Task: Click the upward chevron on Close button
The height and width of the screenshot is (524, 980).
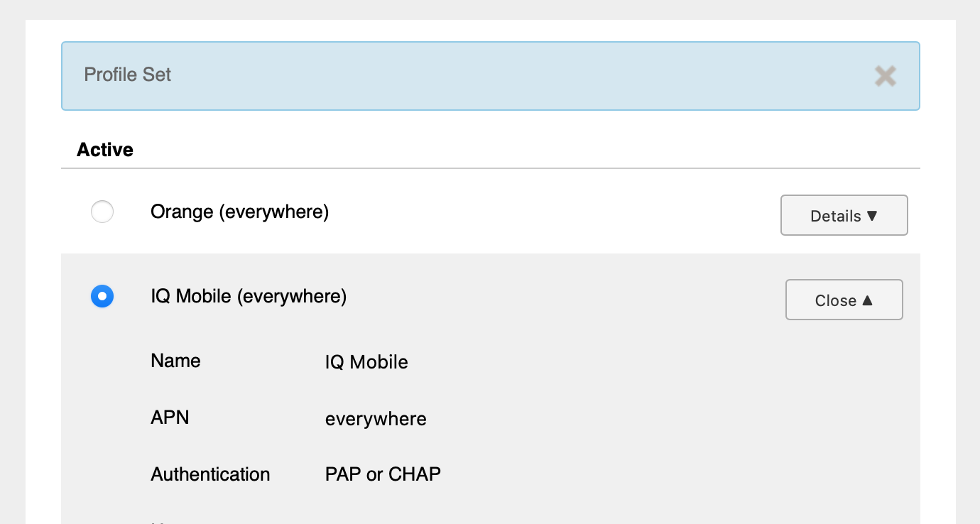Action: pos(869,299)
